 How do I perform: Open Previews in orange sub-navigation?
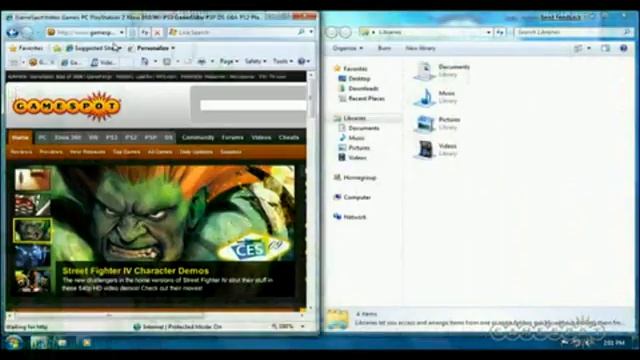point(51,152)
